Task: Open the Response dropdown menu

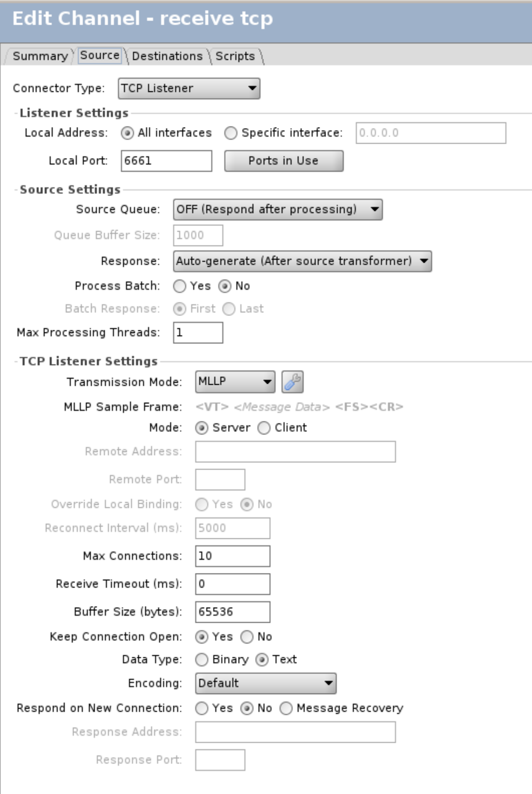Action: pos(302,261)
